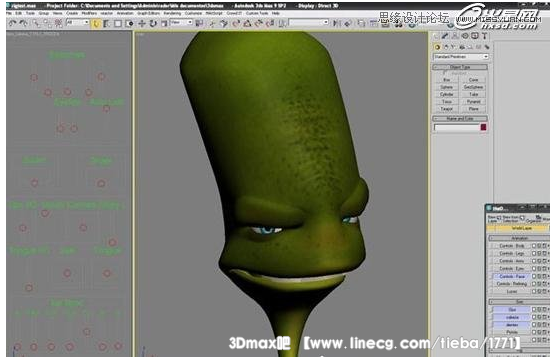Open the Motion command panel tab
The width and height of the screenshot is (550, 360).
[x=465, y=36]
